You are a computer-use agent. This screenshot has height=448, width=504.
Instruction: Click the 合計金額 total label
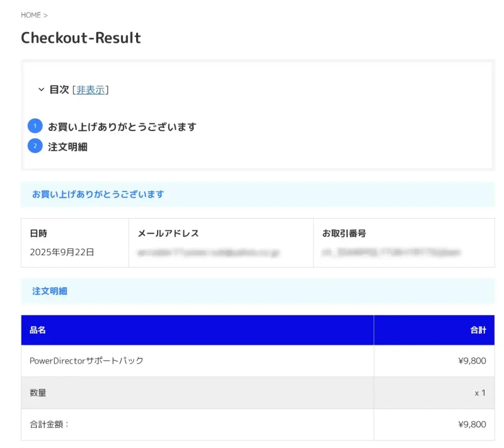pos(49,425)
